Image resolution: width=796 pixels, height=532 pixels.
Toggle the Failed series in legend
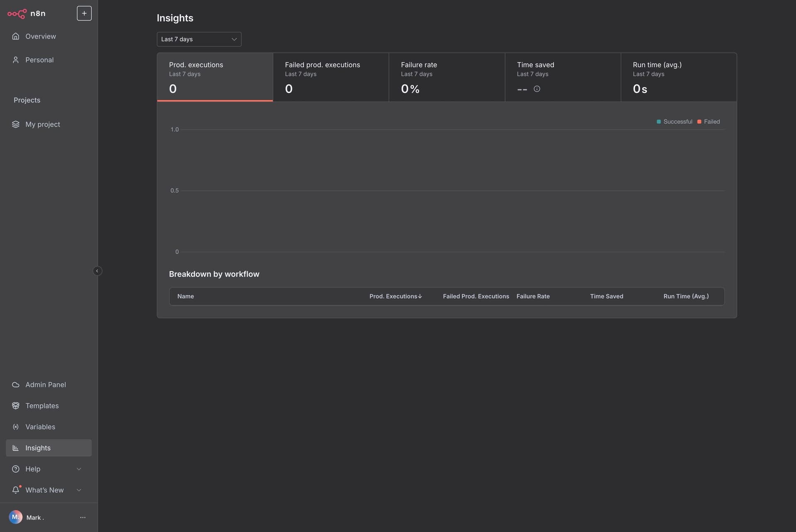[x=709, y=121]
